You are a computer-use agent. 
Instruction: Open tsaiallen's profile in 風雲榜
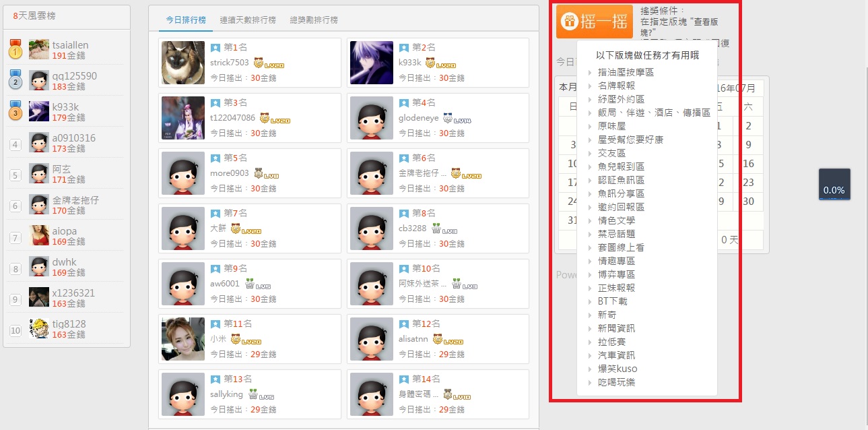[70, 45]
